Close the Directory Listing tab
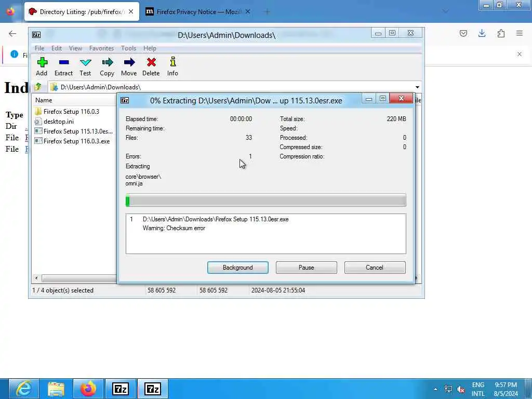 pos(131,11)
